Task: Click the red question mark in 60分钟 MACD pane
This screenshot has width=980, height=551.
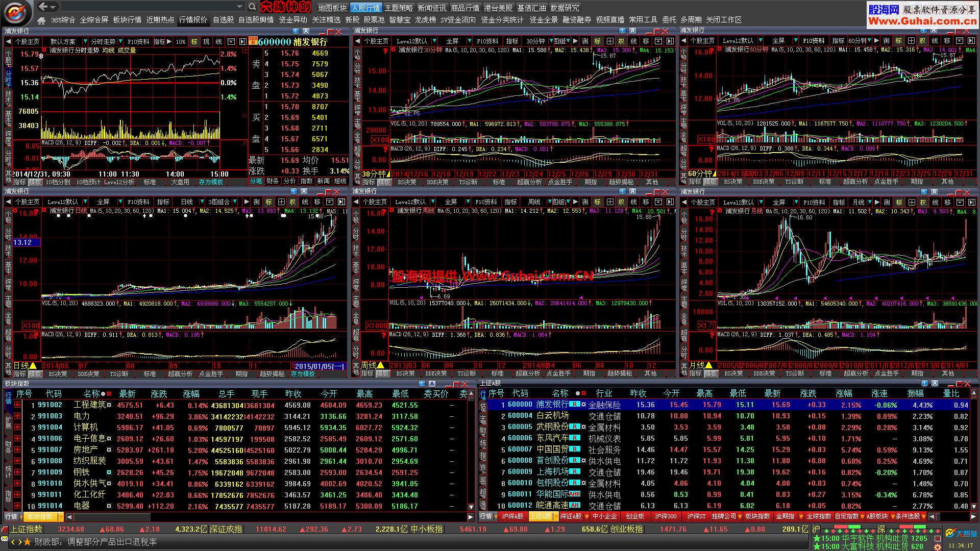Action: click(711, 149)
